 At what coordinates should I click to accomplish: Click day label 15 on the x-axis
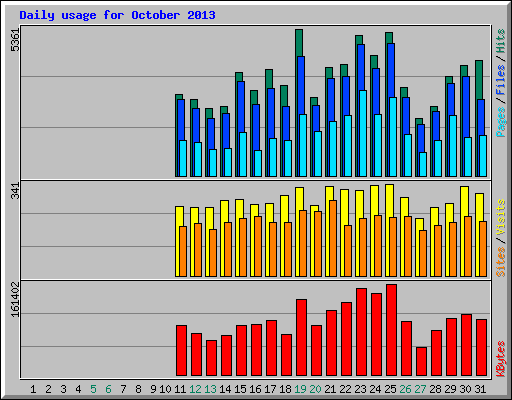[240, 389]
